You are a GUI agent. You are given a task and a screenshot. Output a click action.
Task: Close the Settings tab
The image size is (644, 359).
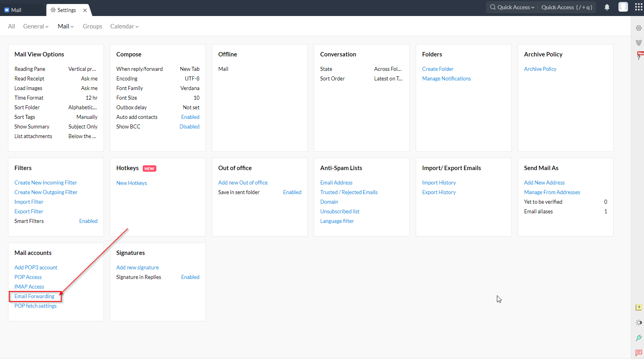click(x=85, y=10)
